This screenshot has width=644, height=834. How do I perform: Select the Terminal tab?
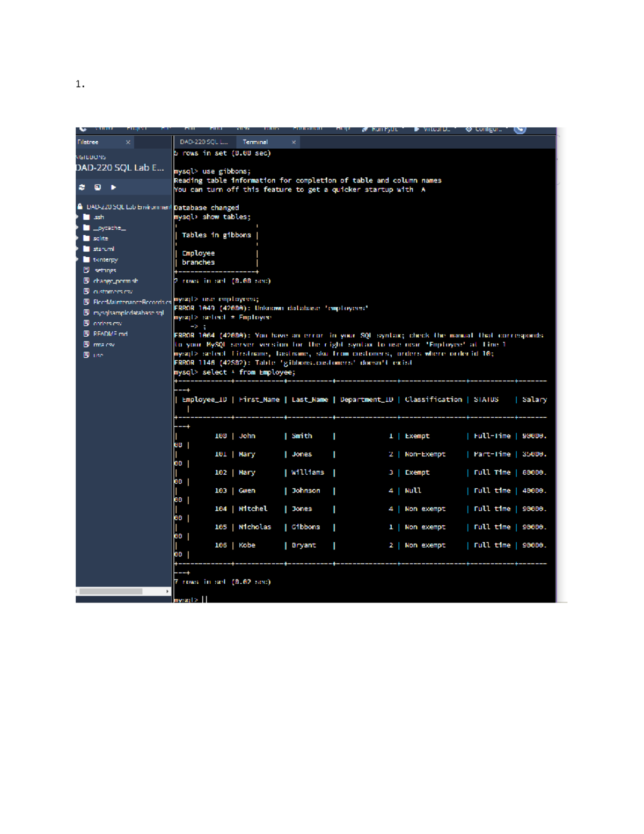[x=255, y=142]
